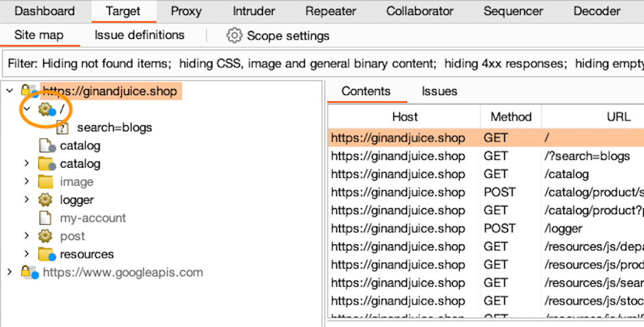The image size is (644, 327).
Task: Switch to the Sequencer tab
Action: 513,11
